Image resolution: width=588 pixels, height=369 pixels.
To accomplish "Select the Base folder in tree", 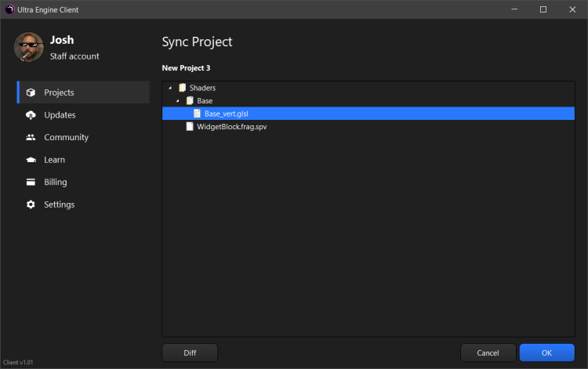I will pos(204,101).
